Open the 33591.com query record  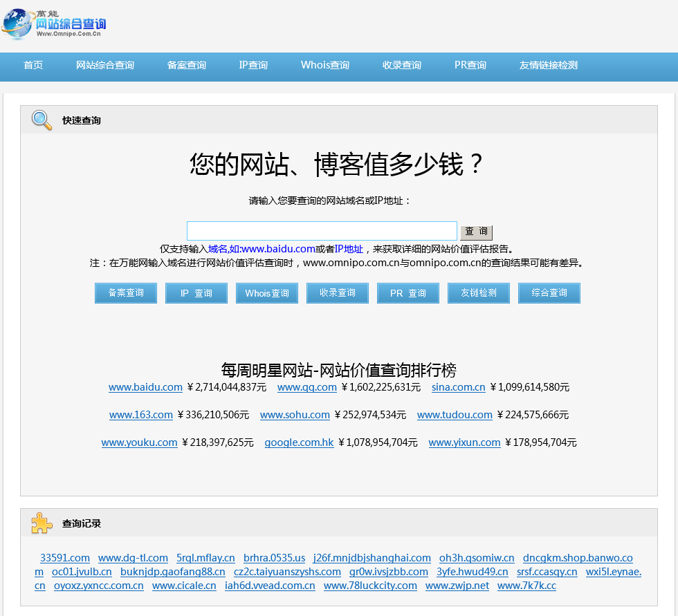65,558
